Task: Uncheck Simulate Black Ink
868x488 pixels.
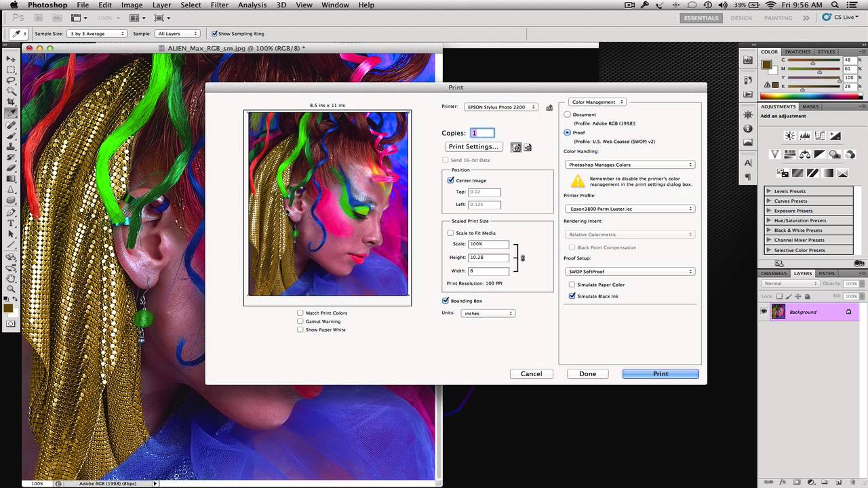Action: [572, 296]
